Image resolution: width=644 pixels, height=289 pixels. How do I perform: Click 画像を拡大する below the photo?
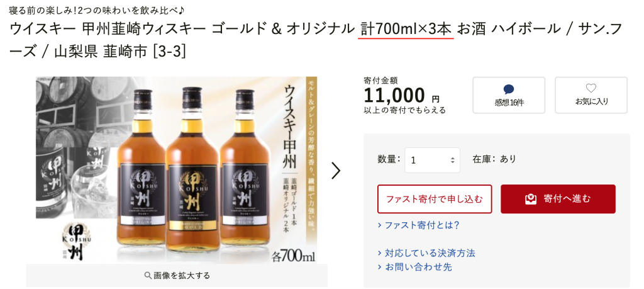tap(177, 275)
